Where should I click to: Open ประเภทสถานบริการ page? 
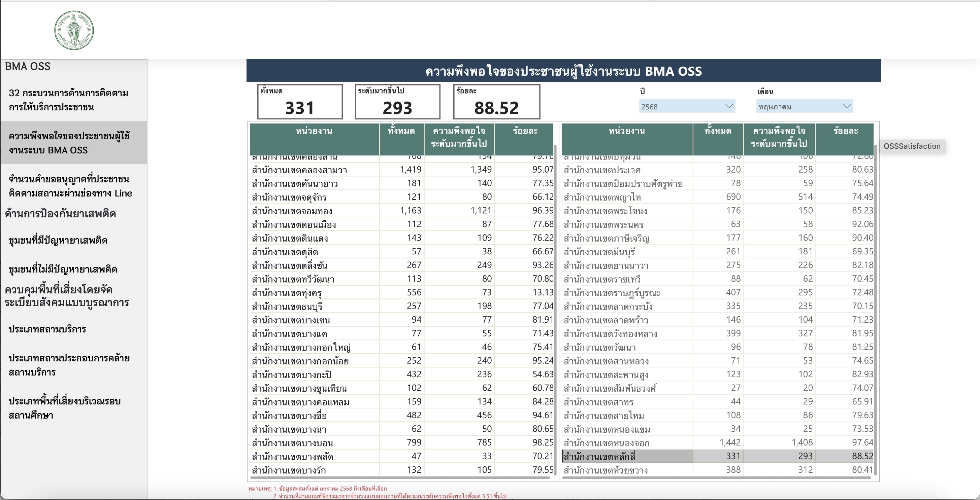click(74, 329)
